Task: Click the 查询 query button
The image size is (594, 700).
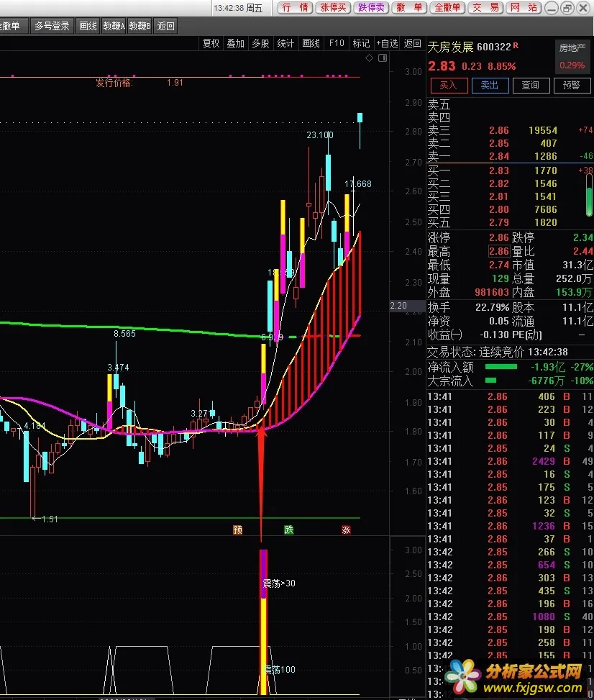Action: 531,86
